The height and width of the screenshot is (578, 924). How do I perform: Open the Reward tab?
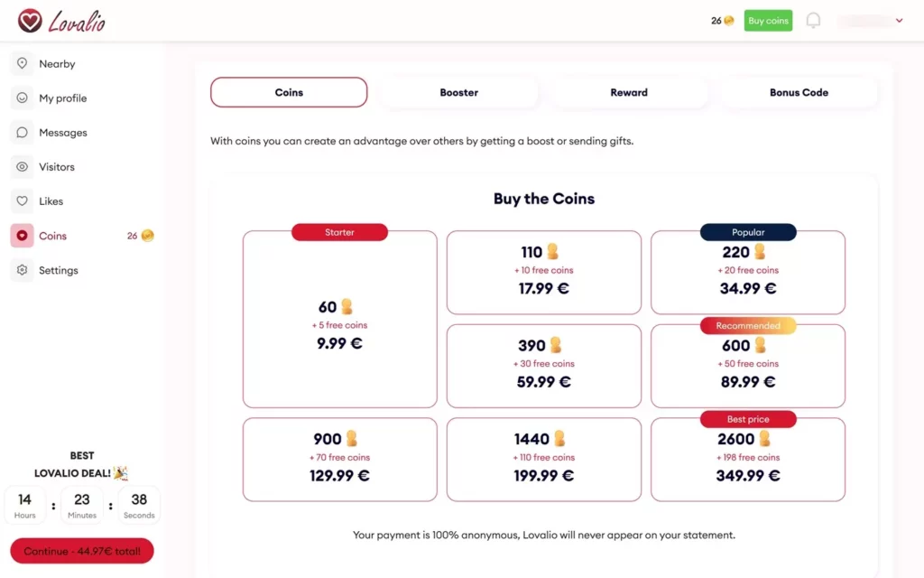pyautogui.click(x=628, y=92)
